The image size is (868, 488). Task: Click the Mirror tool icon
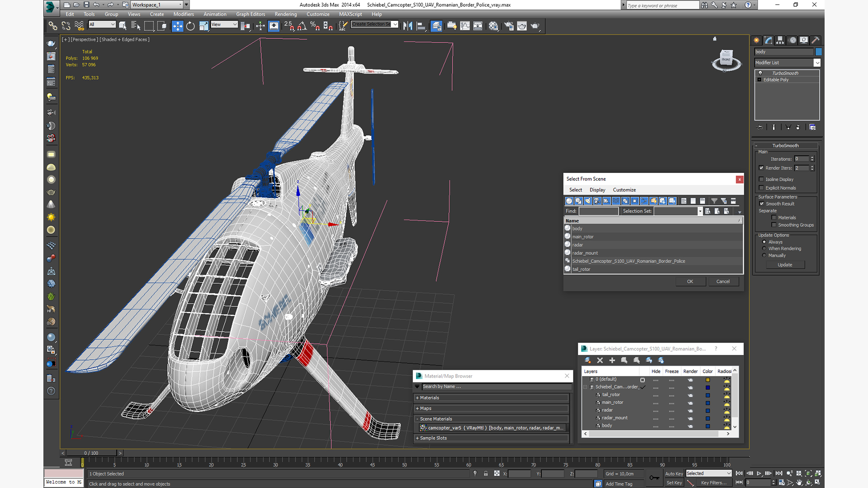pyautogui.click(x=407, y=26)
